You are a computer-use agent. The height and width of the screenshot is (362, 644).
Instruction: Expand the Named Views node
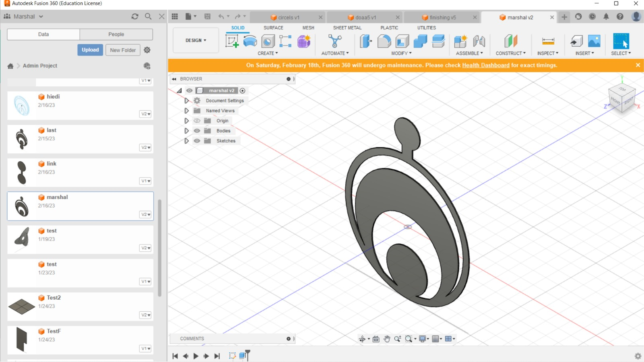coord(186,111)
